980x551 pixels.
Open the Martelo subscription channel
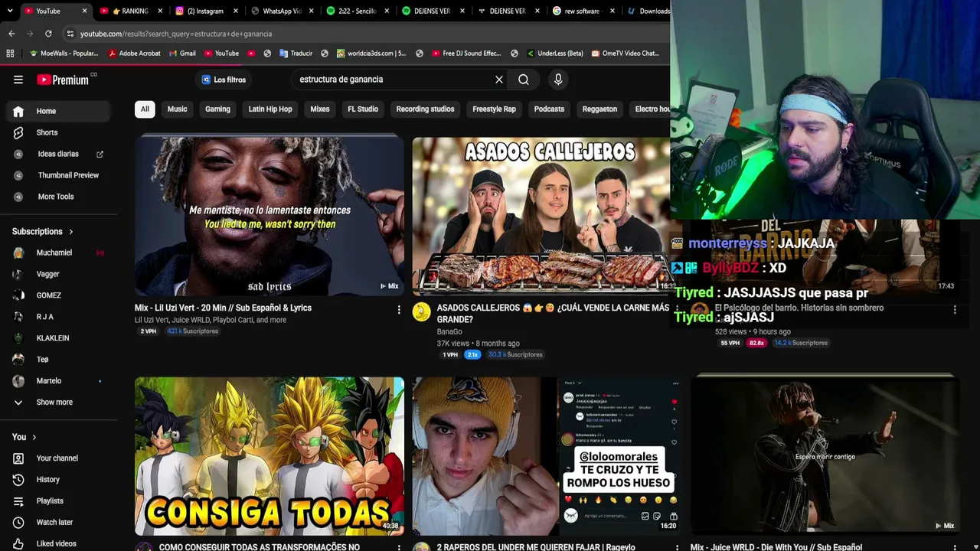pyautogui.click(x=58, y=381)
